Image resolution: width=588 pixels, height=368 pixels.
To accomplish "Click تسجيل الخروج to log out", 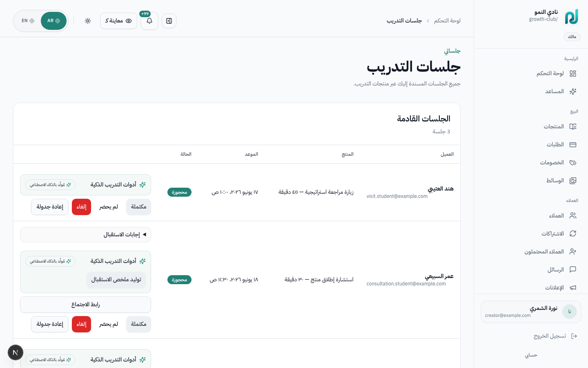I will [550, 336].
